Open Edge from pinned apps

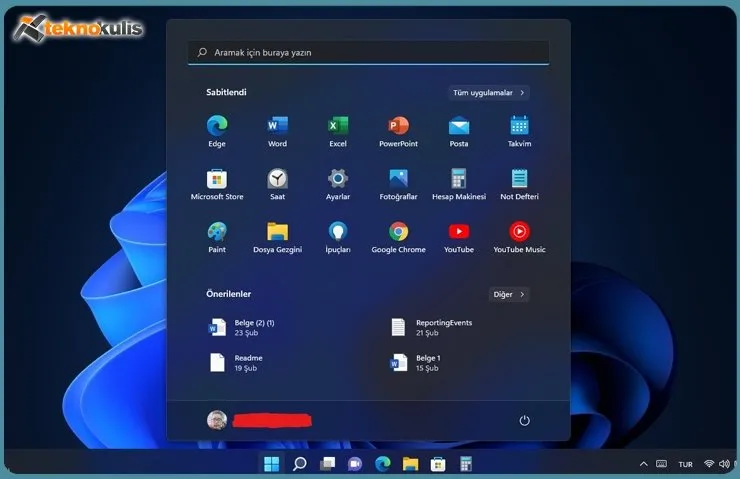coord(217,131)
